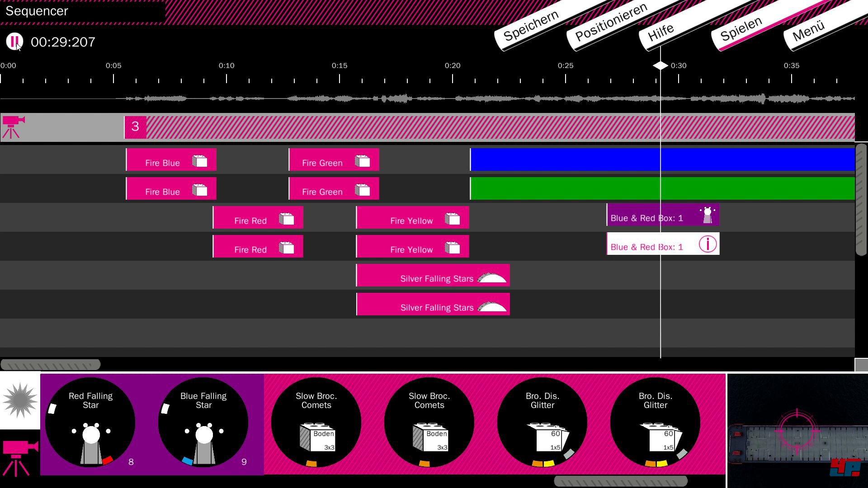
Task: Click the info icon on Blue & Red Box clip
Action: (x=708, y=244)
